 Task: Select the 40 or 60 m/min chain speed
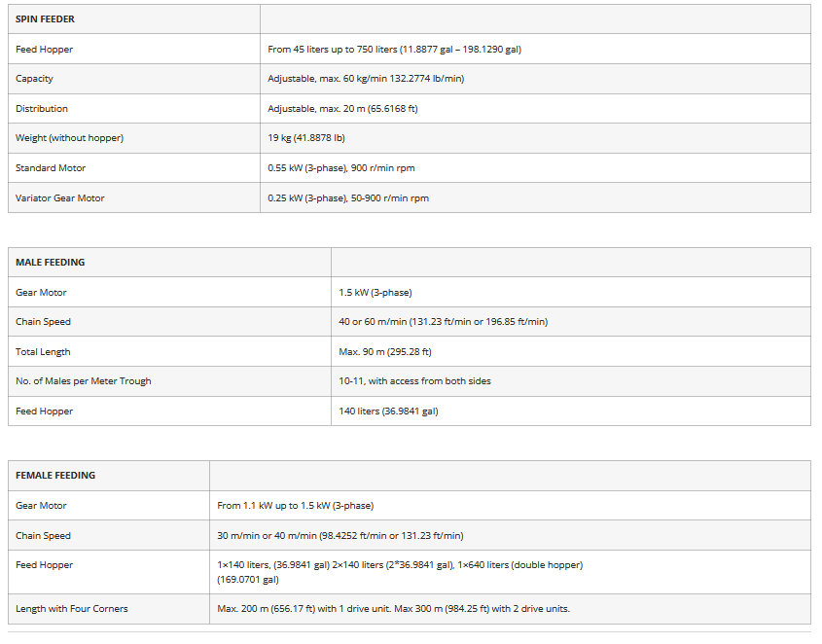point(443,322)
